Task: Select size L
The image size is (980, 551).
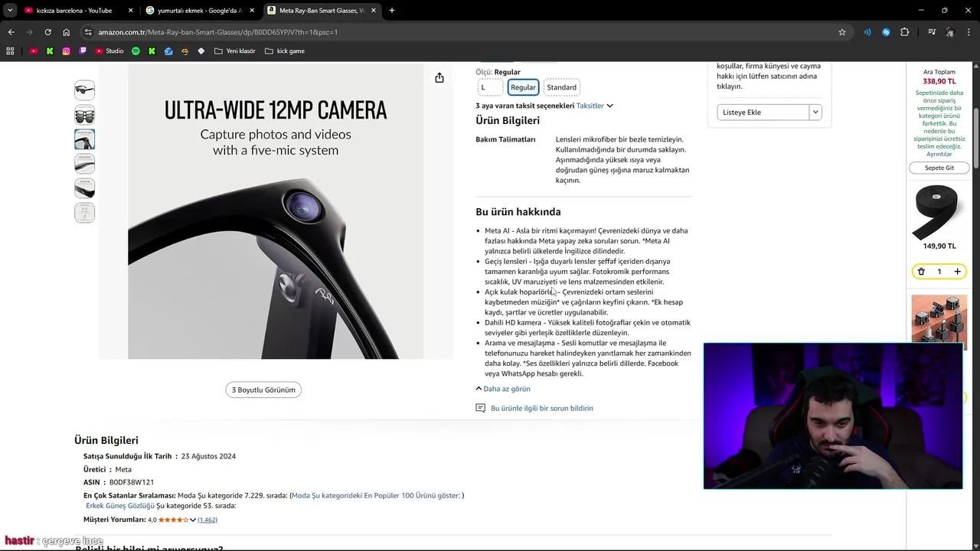Action: click(x=491, y=87)
